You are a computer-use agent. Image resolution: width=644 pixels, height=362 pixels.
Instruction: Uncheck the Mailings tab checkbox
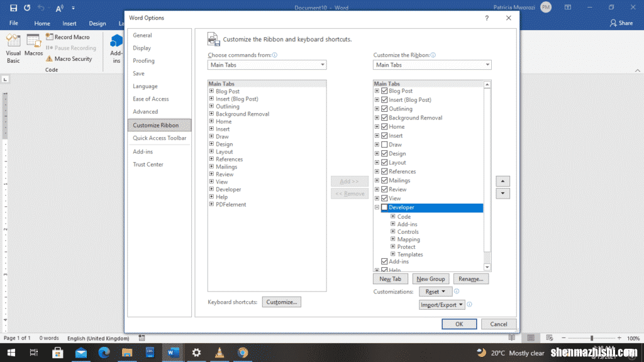pos(384,180)
